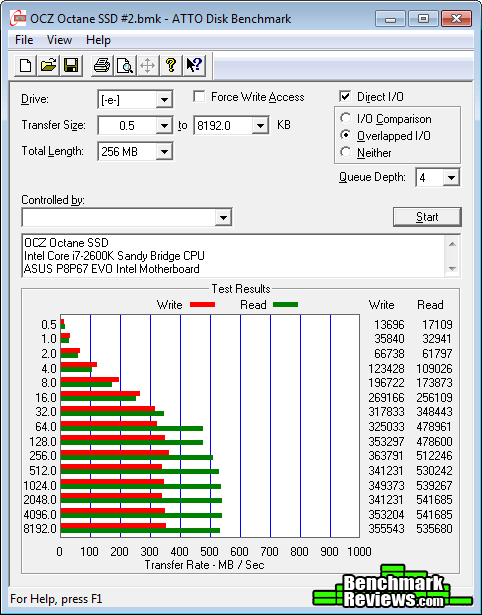Expand the Total Length dropdown
The height and width of the screenshot is (615, 482).
pos(164,152)
